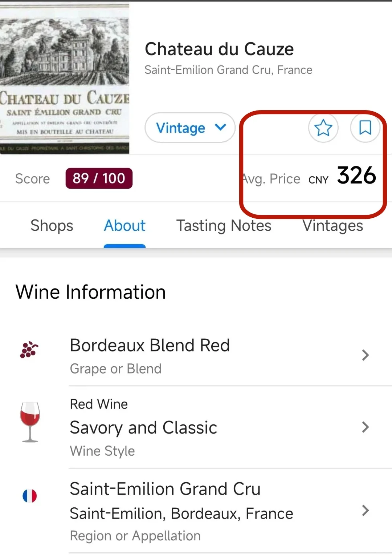Expand Savory and Classic chevron
This screenshot has width=392, height=560.
click(x=366, y=427)
